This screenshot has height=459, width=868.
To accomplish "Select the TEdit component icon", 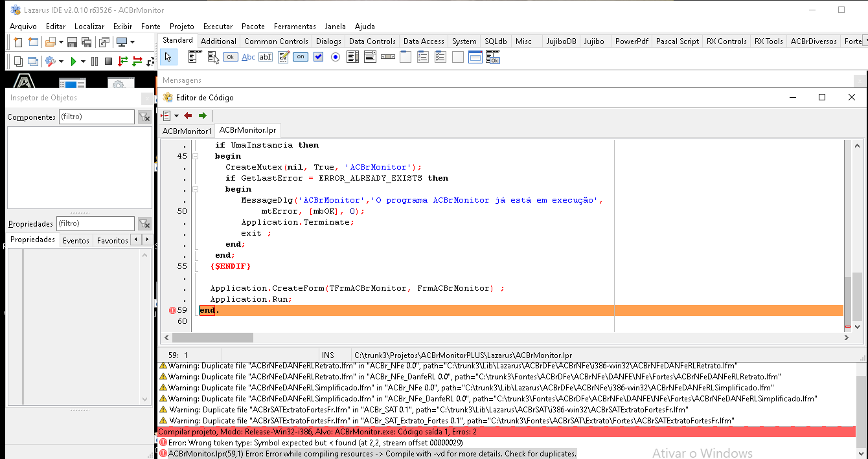I will click(266, 57).
